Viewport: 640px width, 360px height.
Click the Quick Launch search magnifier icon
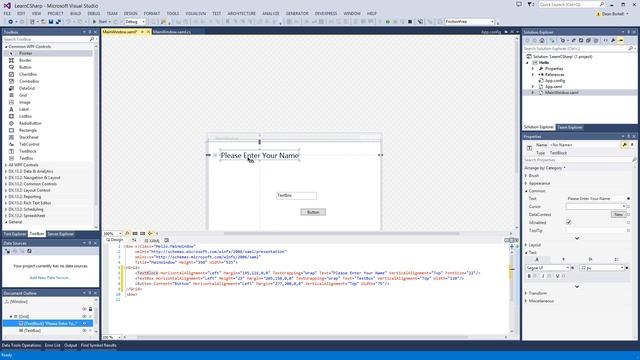(602, 4)
